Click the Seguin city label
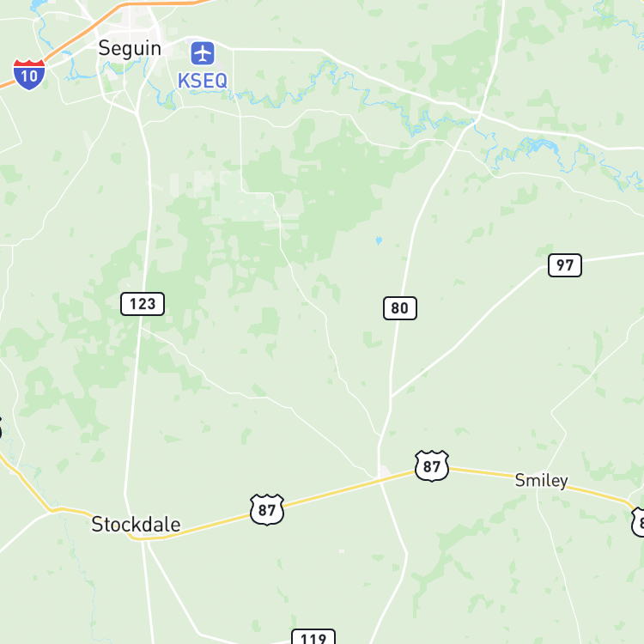Image resolution: width=644 pixels, height=644 pixels. (130, 49)
